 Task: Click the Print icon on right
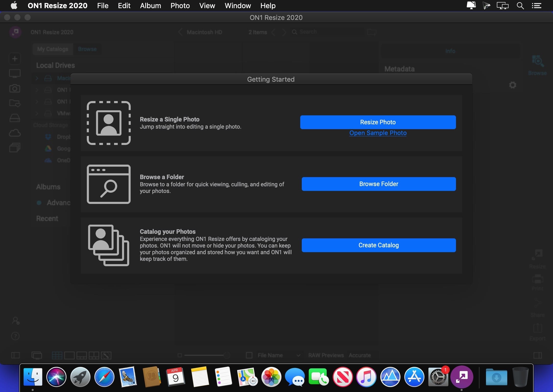[x=537, y=282]
